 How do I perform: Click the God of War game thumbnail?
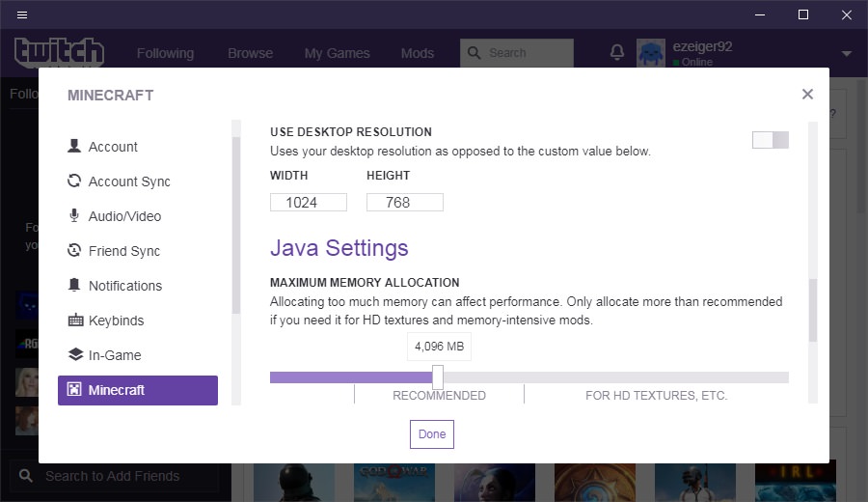click(x=394, y=483)
